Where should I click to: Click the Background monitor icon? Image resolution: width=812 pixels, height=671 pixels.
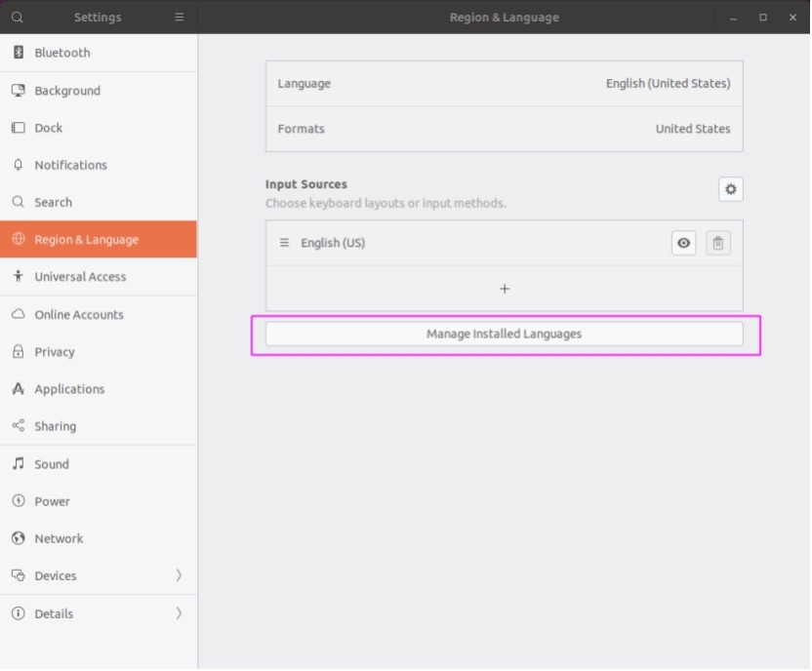(x=19, y=91)
